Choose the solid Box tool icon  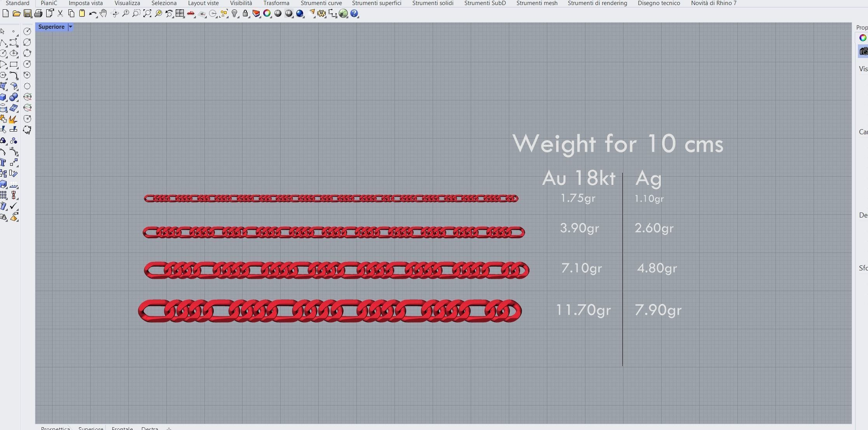coord(3,97)
